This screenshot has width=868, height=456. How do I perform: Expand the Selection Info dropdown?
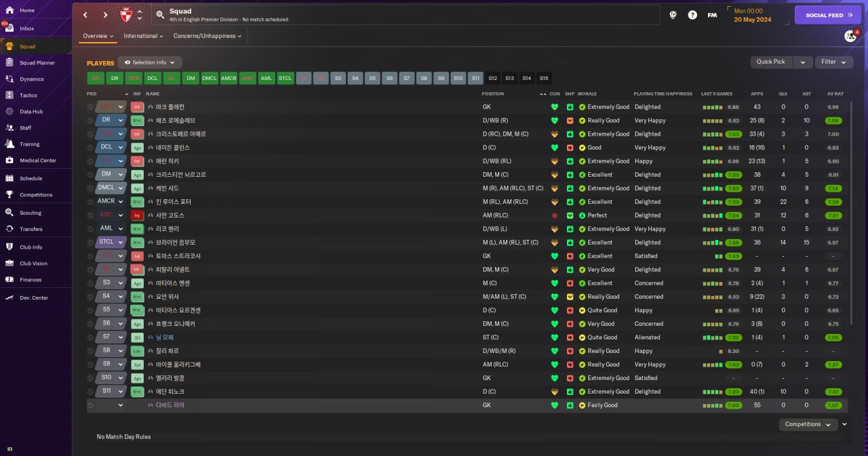pyautogui.click(x=150, y=62)
